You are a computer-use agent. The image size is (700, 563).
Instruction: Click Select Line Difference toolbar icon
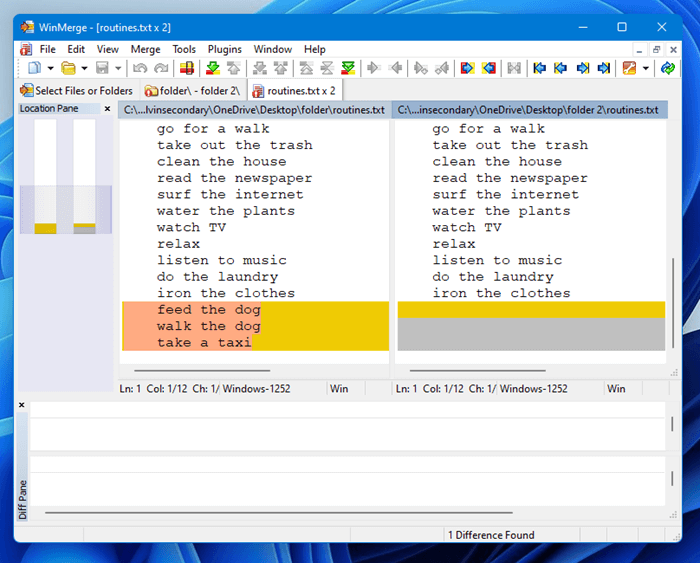coord(186,68)
